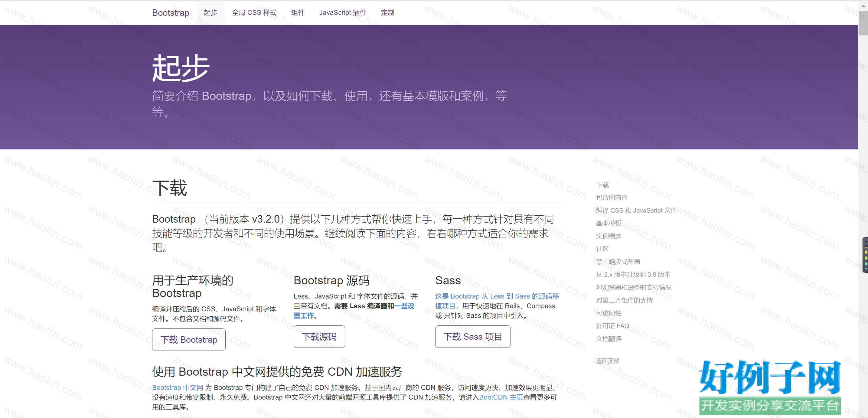Jump to 包含的内容 in the sidebar
The width and height of the screenshot is (868, 418).
612,197
